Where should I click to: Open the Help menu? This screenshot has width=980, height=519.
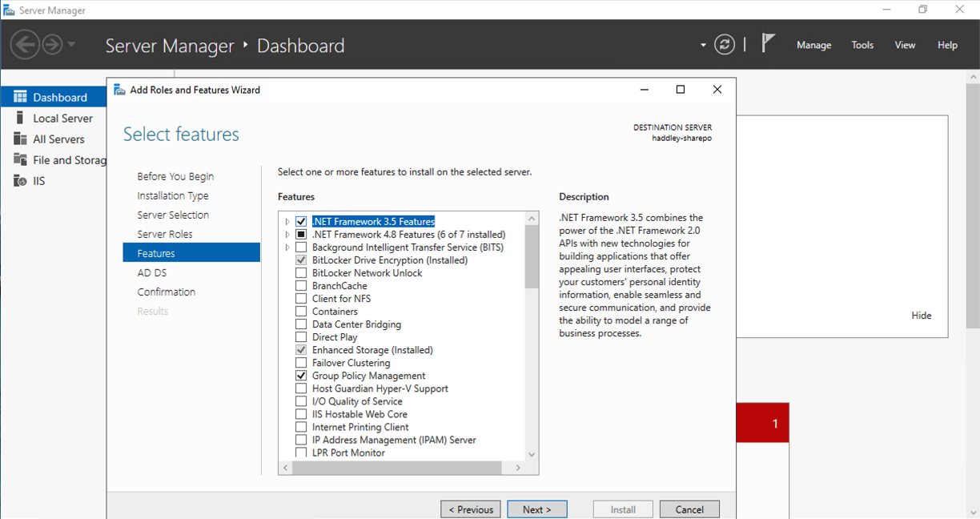(x=947, y=45)
